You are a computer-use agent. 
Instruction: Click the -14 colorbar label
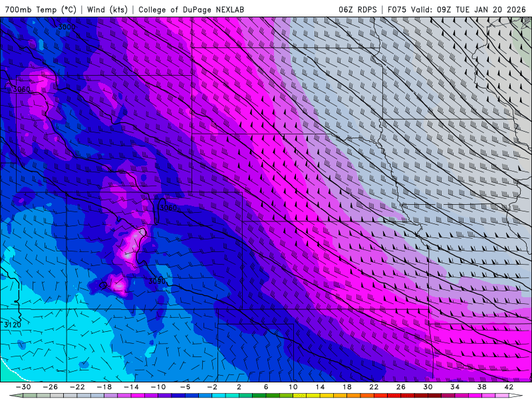point(131,387)
